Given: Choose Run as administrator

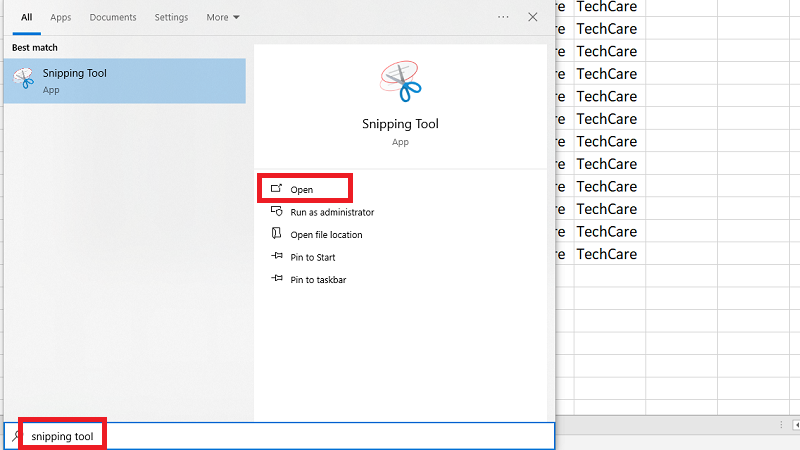Looking at the screenshot, I should tap(332, 212).
